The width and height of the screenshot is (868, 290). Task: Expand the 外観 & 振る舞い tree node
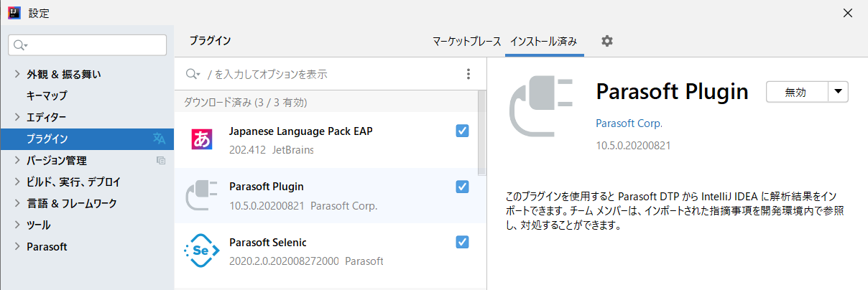(x=18, y=74)
